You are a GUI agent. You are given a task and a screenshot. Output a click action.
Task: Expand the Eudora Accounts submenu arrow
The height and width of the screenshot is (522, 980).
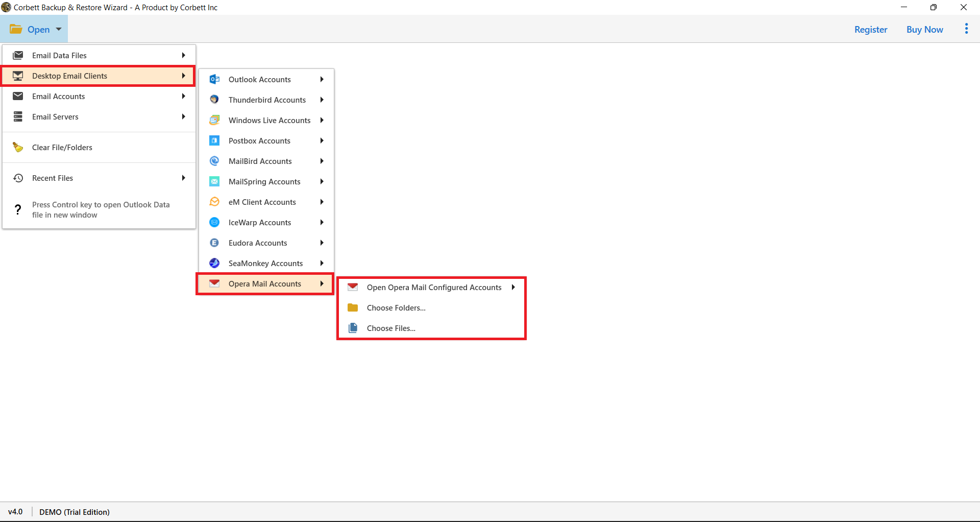(x=322, y=243)
